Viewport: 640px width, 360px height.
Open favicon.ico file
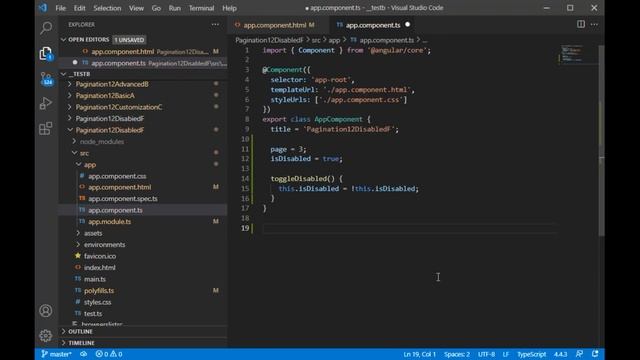click(100, 256)
